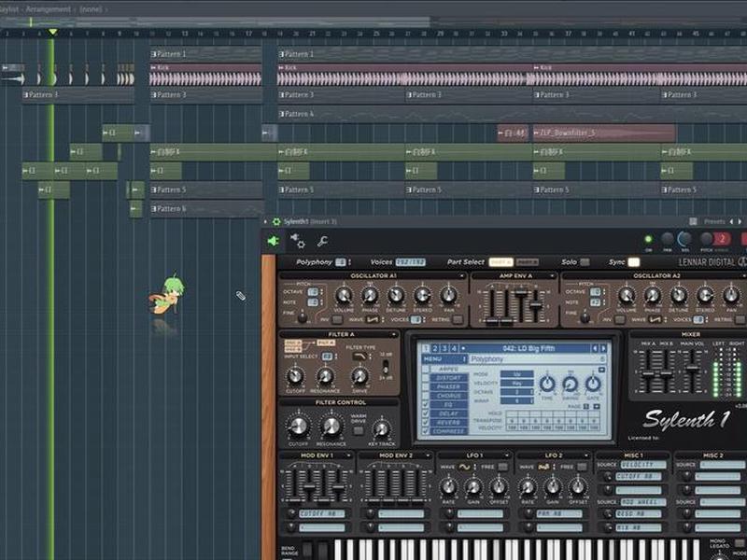Open the Sylenth1 window gear menu
Viewport: 747px width, 560px height.
click(276, 221)
